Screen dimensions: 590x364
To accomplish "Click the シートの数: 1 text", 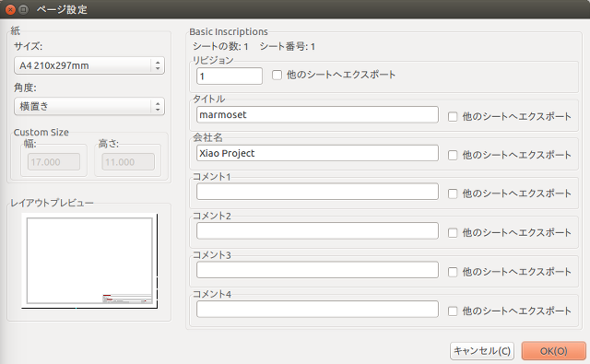I will pos(220,46).
